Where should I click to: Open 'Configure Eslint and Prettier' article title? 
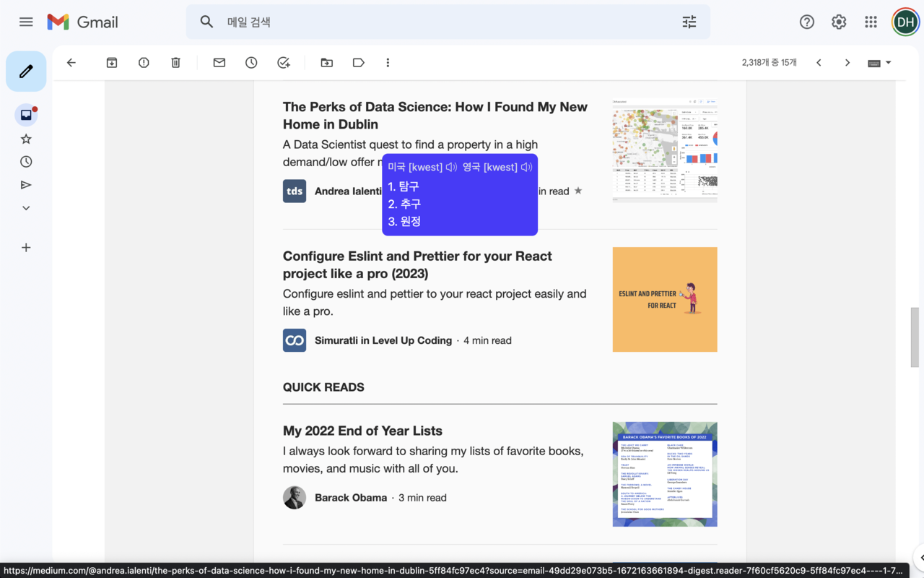click(417, 264)
